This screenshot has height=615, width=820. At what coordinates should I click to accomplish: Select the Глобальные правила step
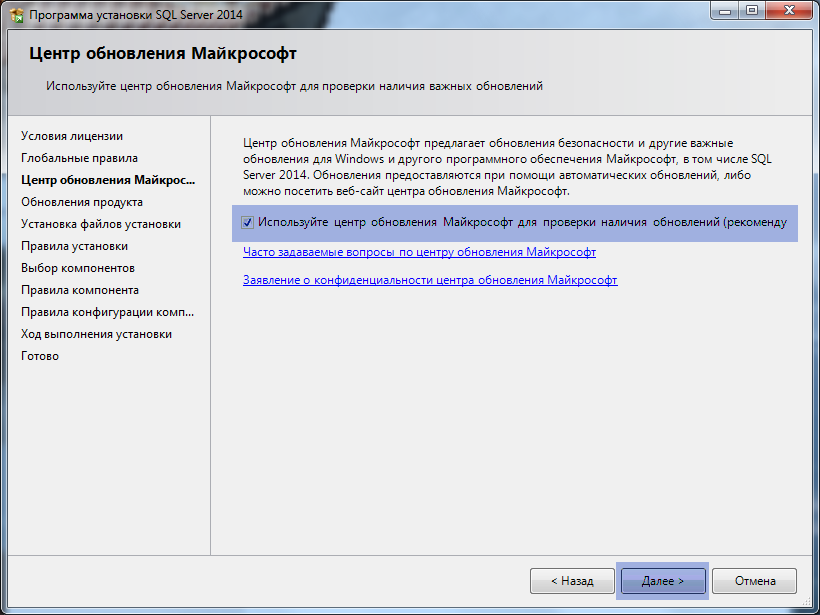click(79, 158)
